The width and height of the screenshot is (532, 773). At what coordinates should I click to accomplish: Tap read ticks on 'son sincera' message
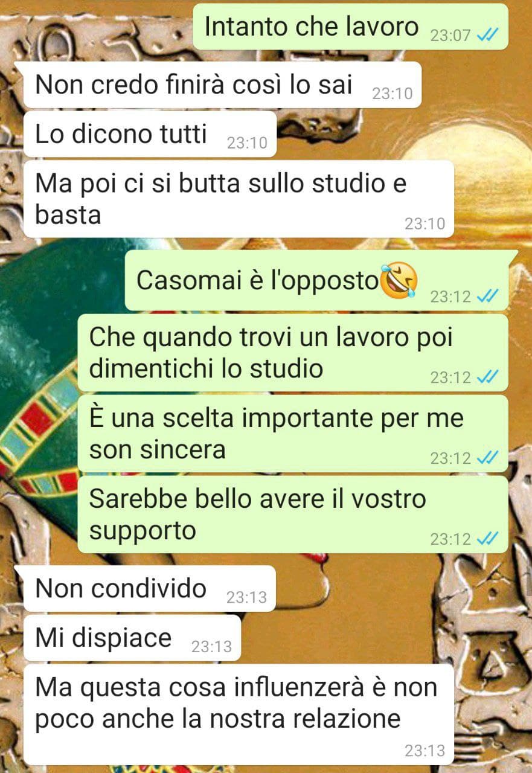pos(487,458)
